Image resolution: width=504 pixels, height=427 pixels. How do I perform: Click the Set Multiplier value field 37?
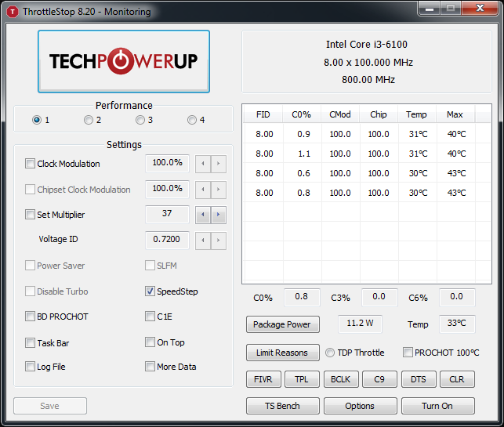click(167, 214)
